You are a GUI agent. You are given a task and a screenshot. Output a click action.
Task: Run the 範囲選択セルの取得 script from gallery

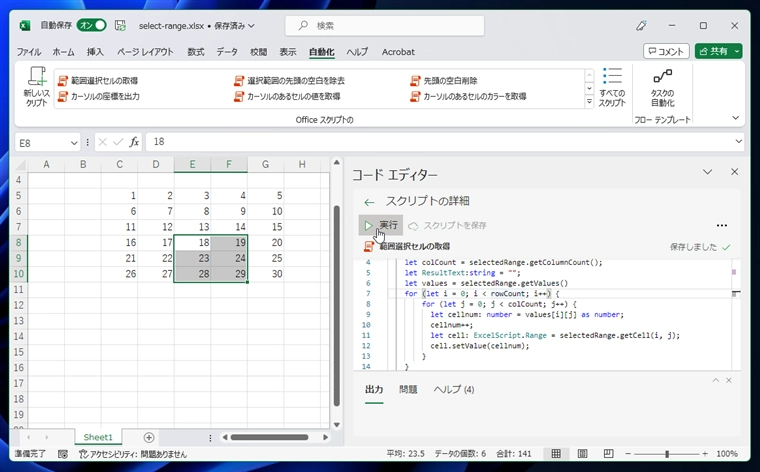pos(98,80)
